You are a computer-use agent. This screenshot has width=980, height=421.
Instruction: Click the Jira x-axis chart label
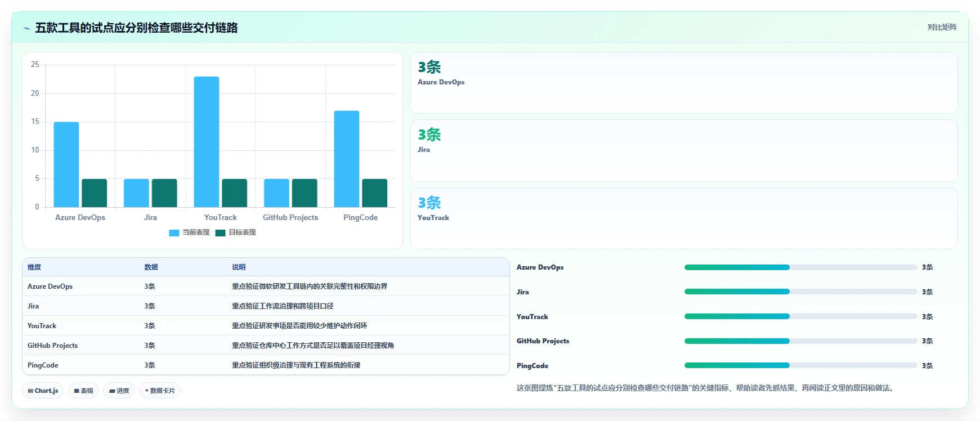click(150, 217)
